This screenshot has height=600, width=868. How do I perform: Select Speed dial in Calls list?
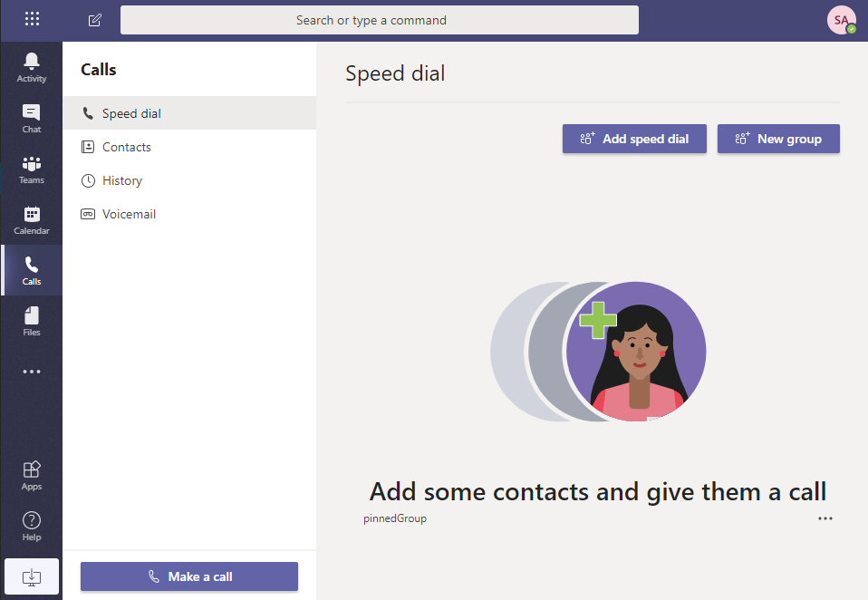[131, 113]
